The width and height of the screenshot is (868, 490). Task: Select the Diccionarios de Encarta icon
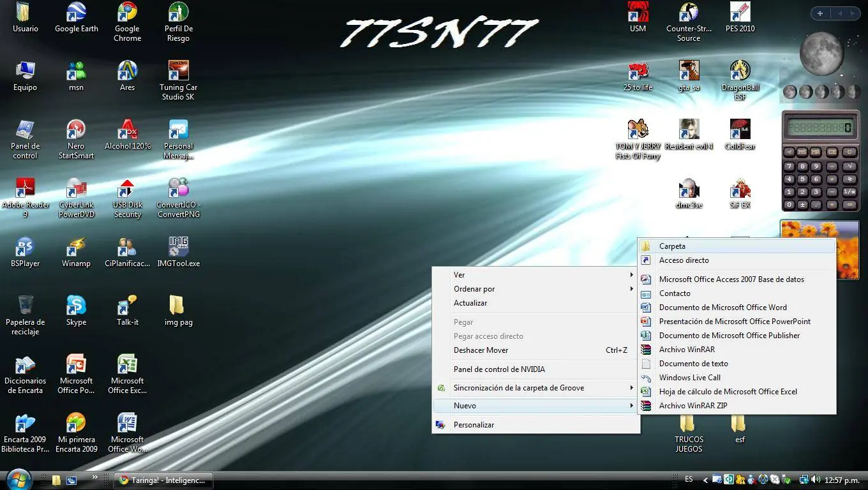point(26,374)
